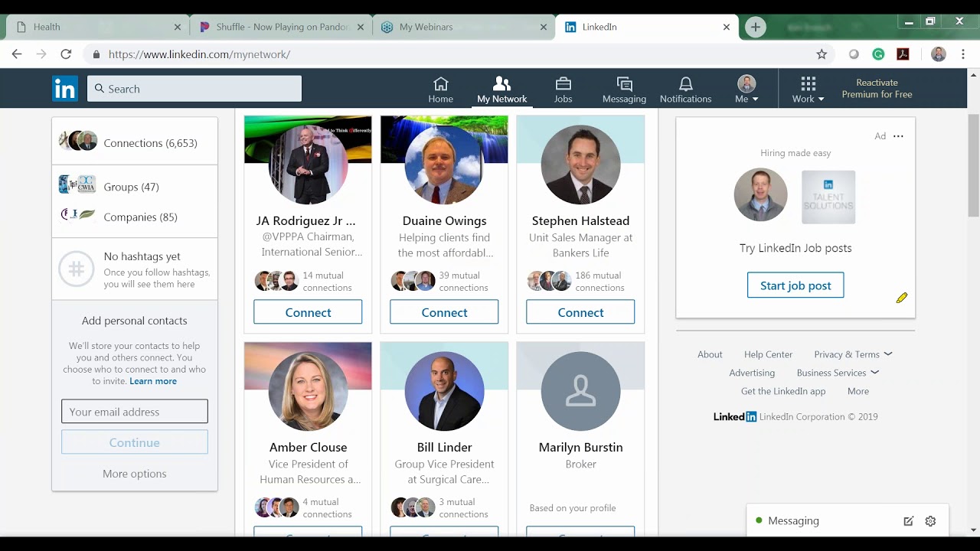Open the Notifications bell icon
Image resolution: width=980 pixels, height=551 pixels.
(x=686, y=89)
